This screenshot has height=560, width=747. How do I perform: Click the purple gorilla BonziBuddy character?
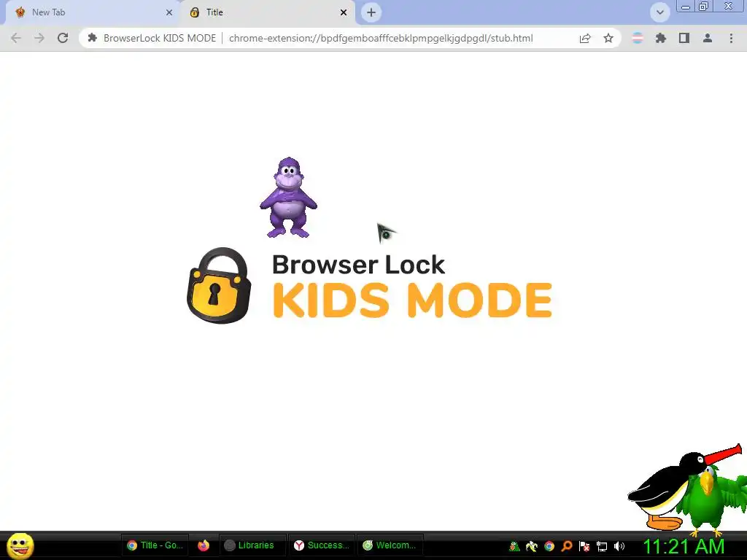288,197
